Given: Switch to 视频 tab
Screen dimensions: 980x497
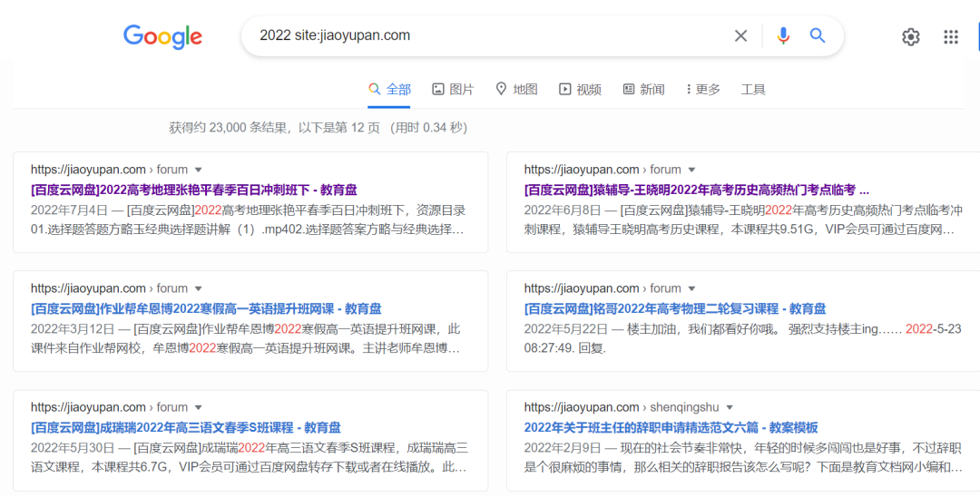Looking at the screenshot, I should point(580,89).
